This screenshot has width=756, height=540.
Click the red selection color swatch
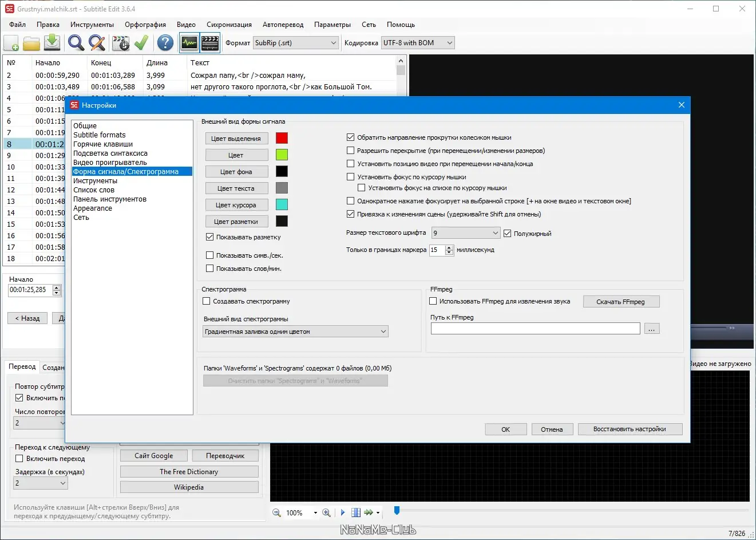pyautogui.click(x=282, y=138)
